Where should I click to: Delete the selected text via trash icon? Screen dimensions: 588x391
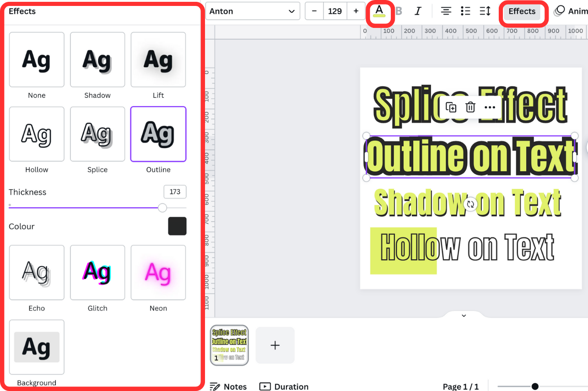point(470,107)
